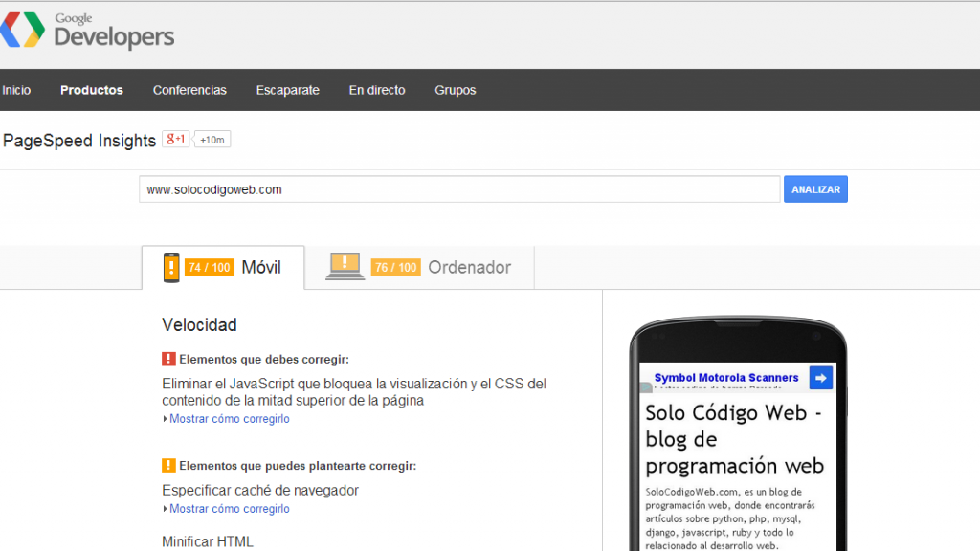Viewport: 980px width, 551px height.
Task: Click the 76 / 100 desktop score badge
Action: 395,268
